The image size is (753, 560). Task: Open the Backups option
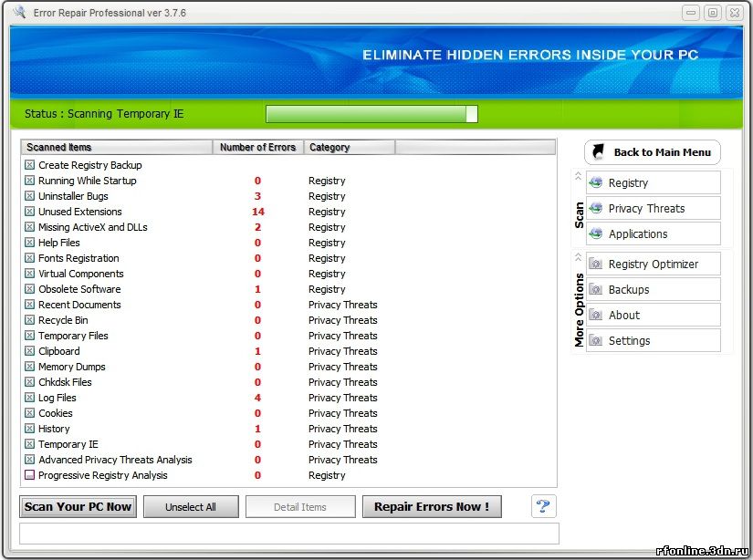click(x=654, y=289)
